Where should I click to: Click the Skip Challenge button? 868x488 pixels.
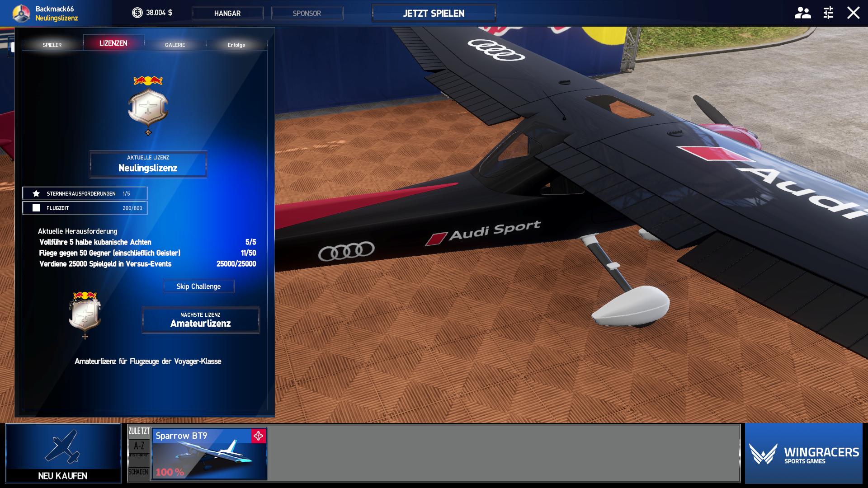pos(198,286)
